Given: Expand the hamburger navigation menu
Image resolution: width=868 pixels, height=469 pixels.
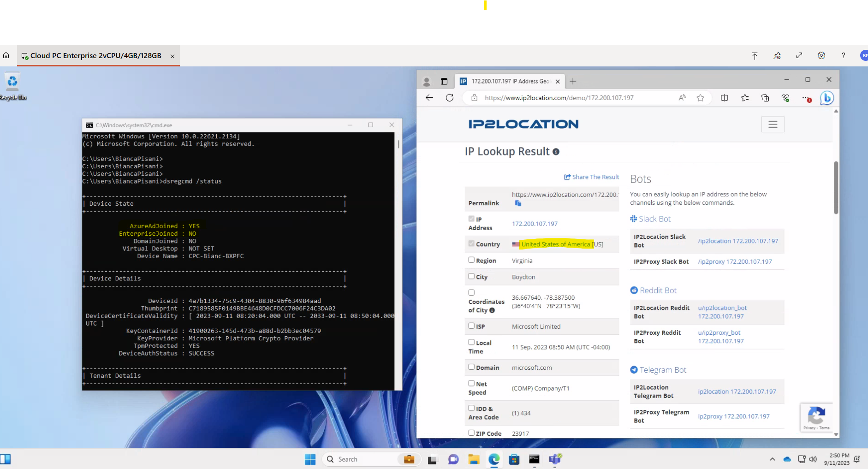Looking at the screenshot, I should [773, 125].
